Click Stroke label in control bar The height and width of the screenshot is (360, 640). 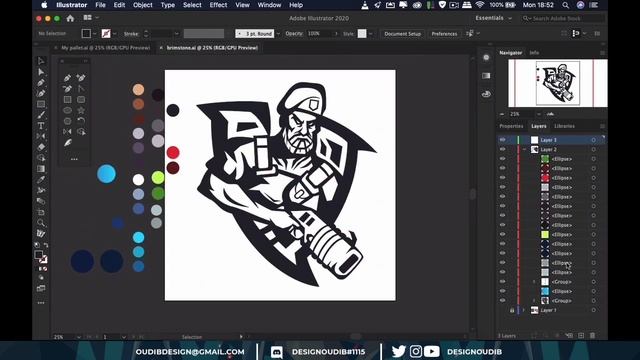(131, 34)
